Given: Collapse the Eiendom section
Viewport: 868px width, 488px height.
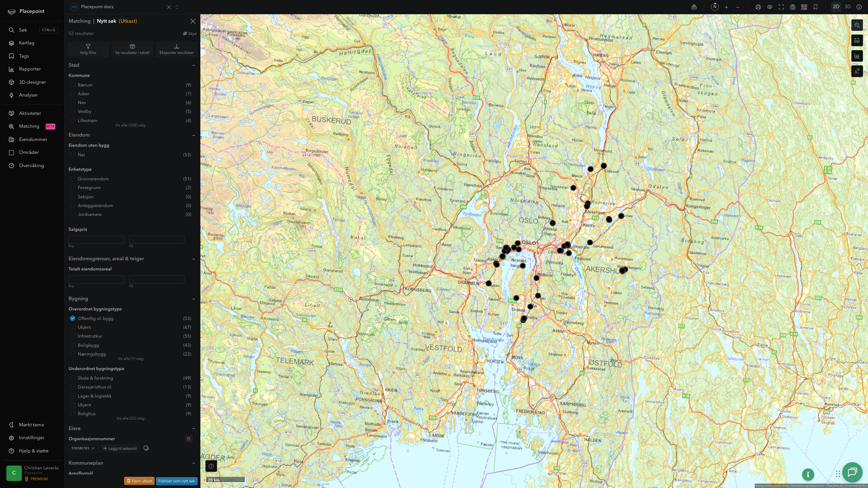Looking at the screenshot, I should click(x=194, y=135).
